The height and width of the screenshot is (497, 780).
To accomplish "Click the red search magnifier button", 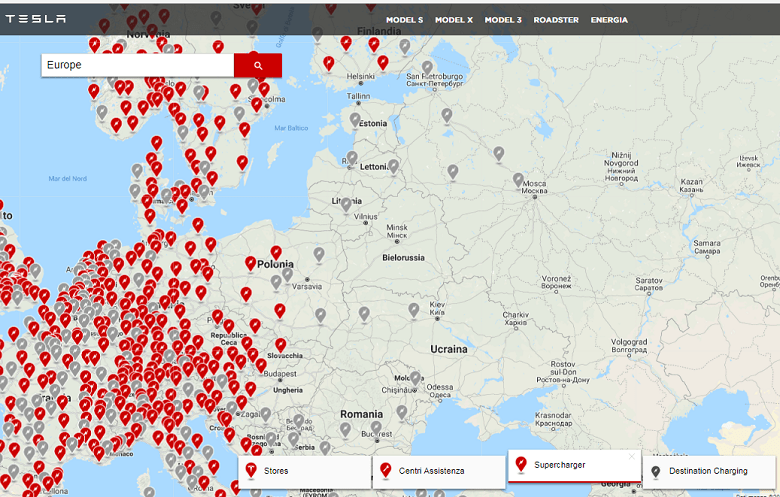I will (x=258, y=65).
